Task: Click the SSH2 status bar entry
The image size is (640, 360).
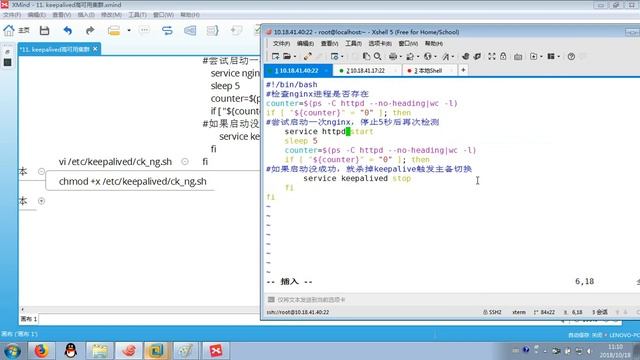Action: coord(492,312)
